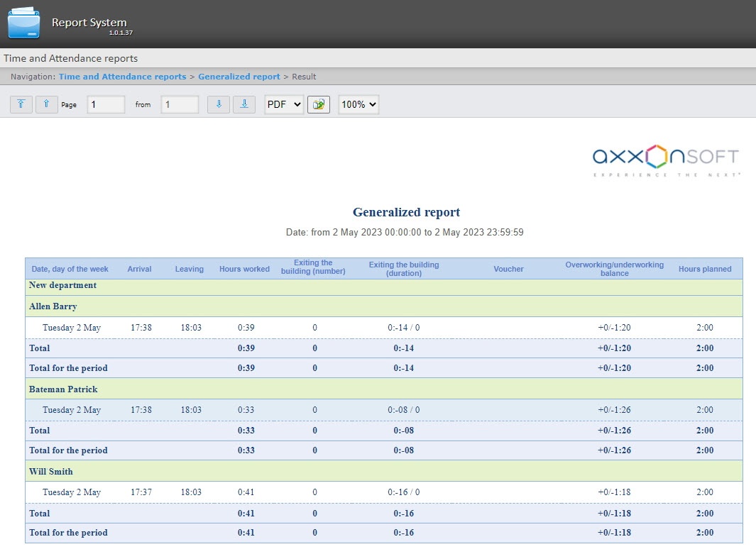This screenshot has width=756, height=554.
Task: Click the total pages count field
Action: pyautogui.click(x=180, y=104)
